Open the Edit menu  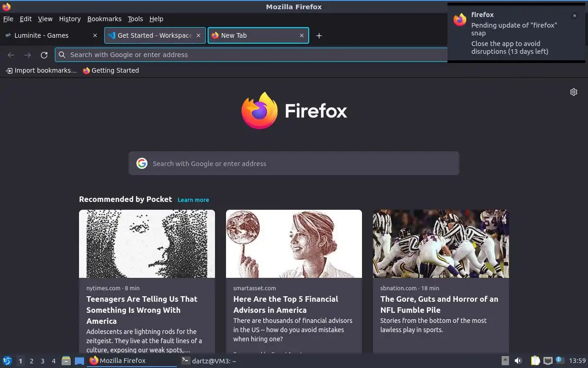click(x=26, y=19)
